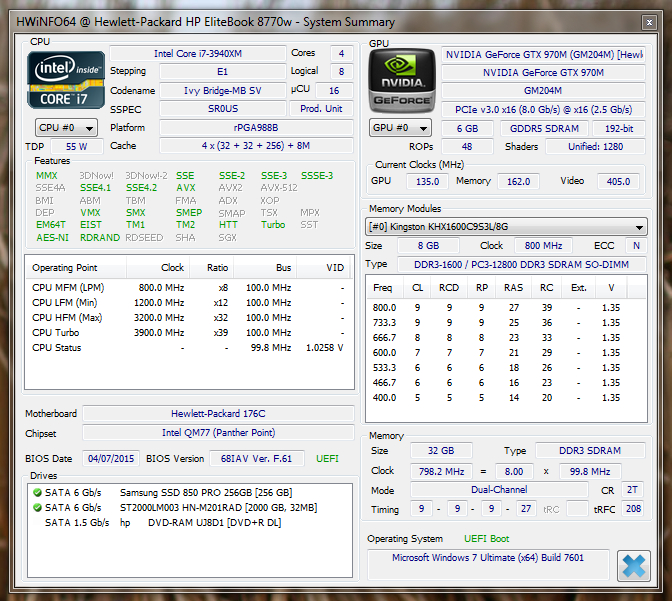
Task: Click the AES-NI feature label
Action: [x=52, y=237]
